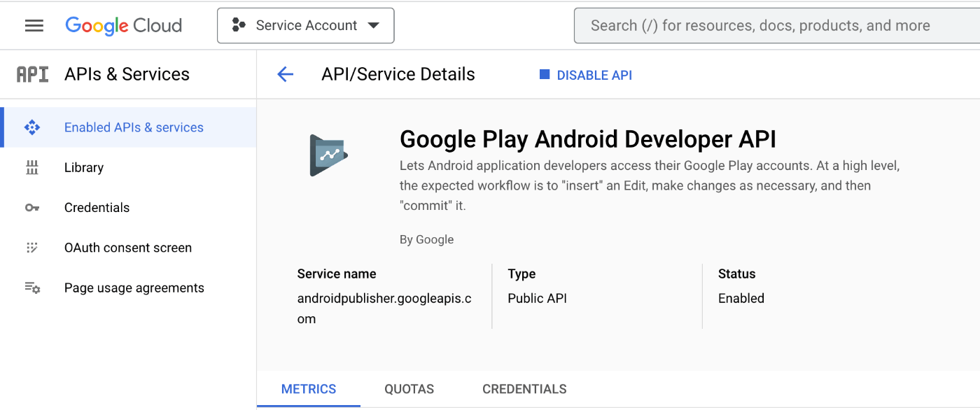Open the Service Account project dropdown
This screenshot has width=980, height=410.
click(305, 25)
